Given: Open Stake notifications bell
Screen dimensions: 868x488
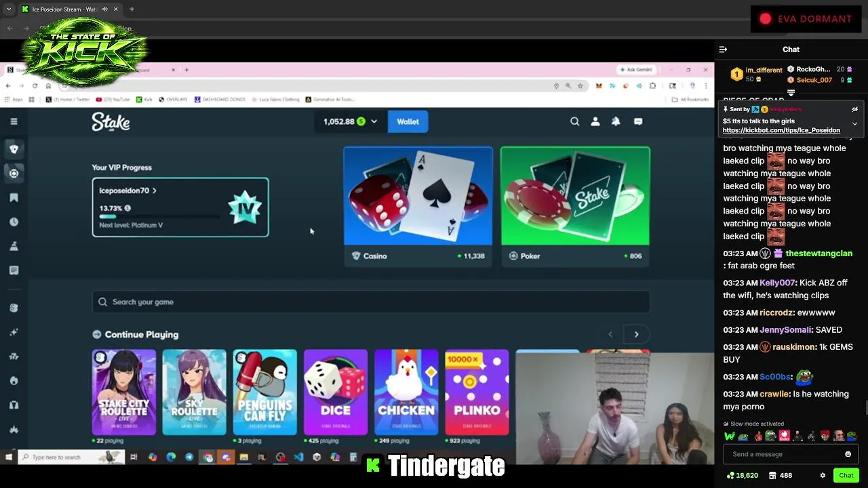Looking at the screenshot, I should coord(616,121).
